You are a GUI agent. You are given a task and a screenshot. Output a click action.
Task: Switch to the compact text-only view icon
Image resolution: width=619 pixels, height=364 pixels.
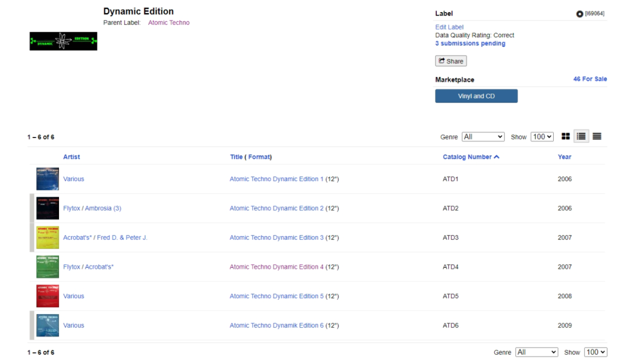pyautogui.click(x=597, y=136)
